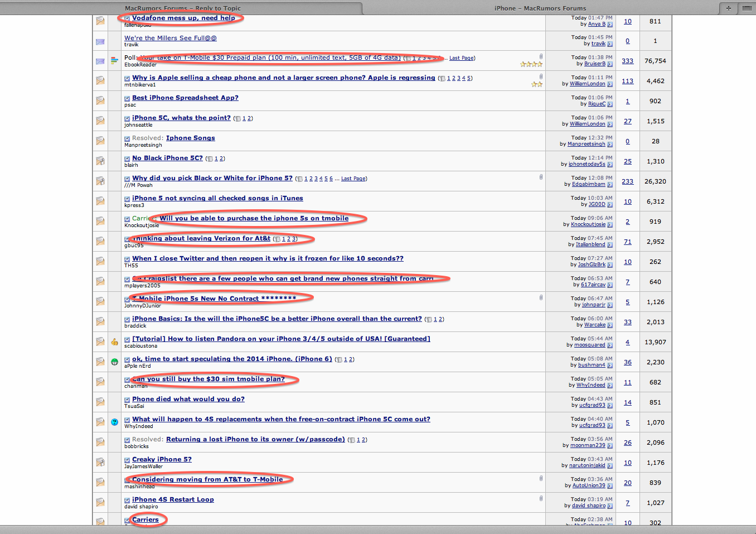Viewport: 756px width, 534px height.
Task: Click the blue confused smiley beside the 4S replacements thread
Action: pos(114,422)
